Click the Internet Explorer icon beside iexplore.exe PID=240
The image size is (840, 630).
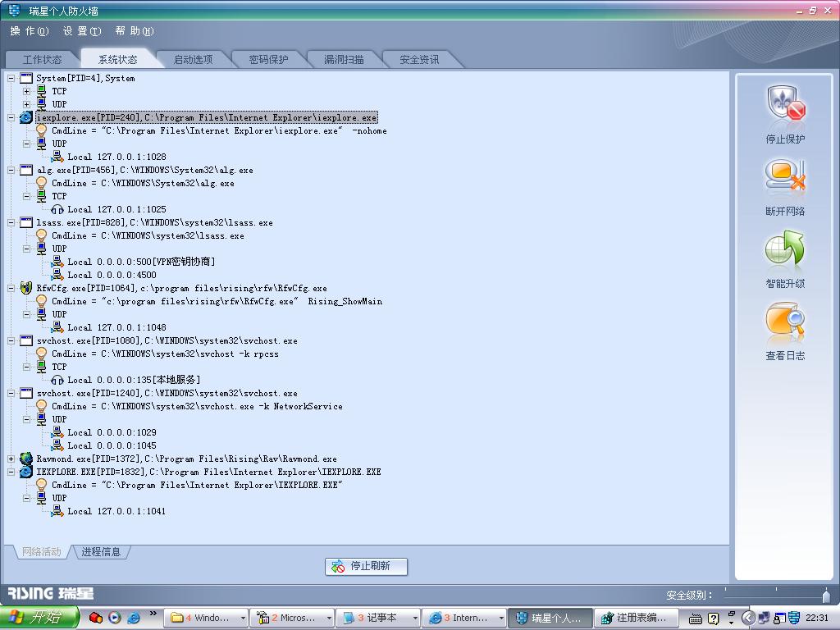click(26, 117)
